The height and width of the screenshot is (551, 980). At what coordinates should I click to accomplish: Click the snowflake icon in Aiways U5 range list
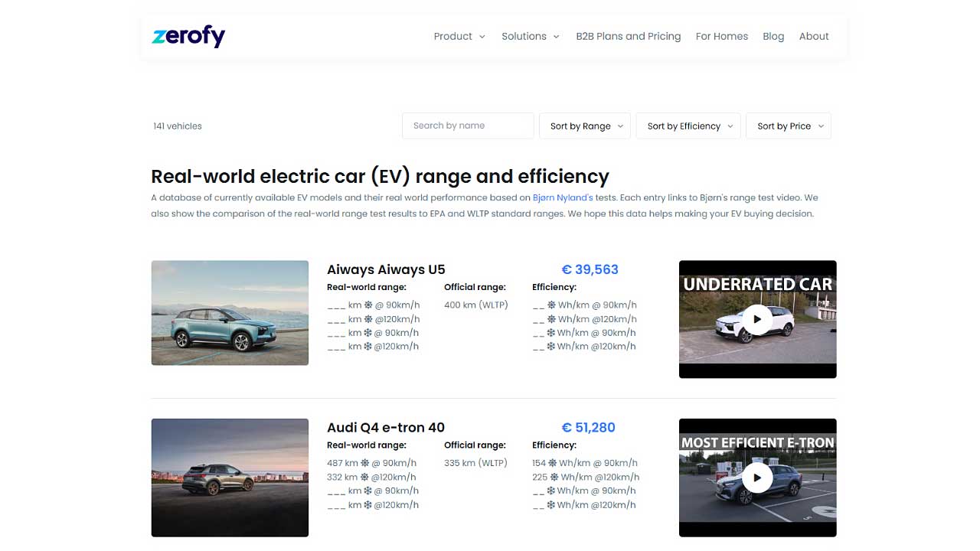pyautogui.click(x=367, y=333)
